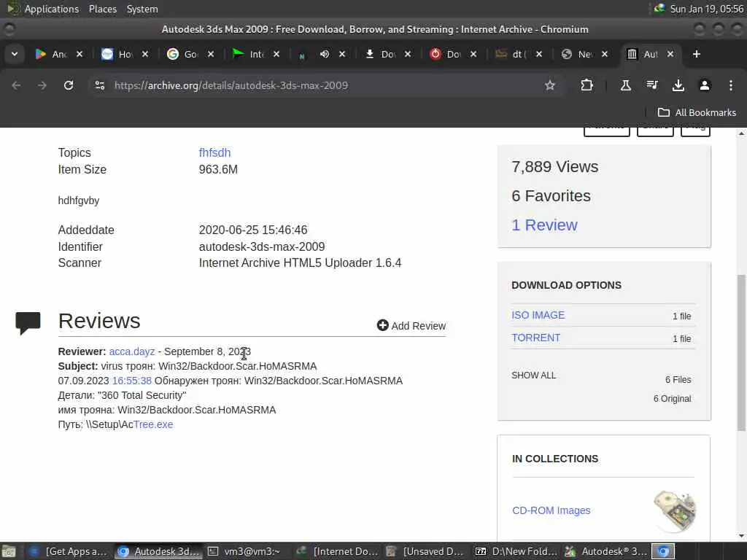Image resolution: width=747 pixels, height=560 pixels.
Task: Open the fhfsdh topic link
Action: pos(214,153)
